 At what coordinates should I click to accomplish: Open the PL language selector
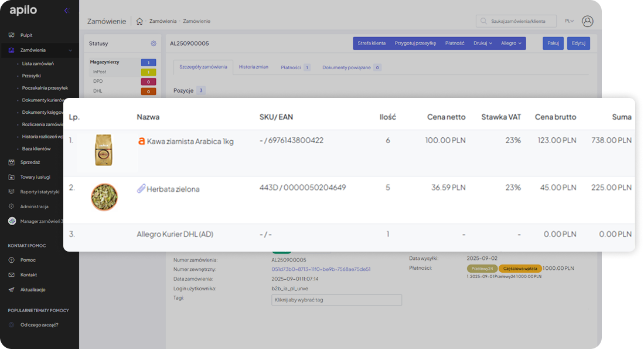click(569, 21)
